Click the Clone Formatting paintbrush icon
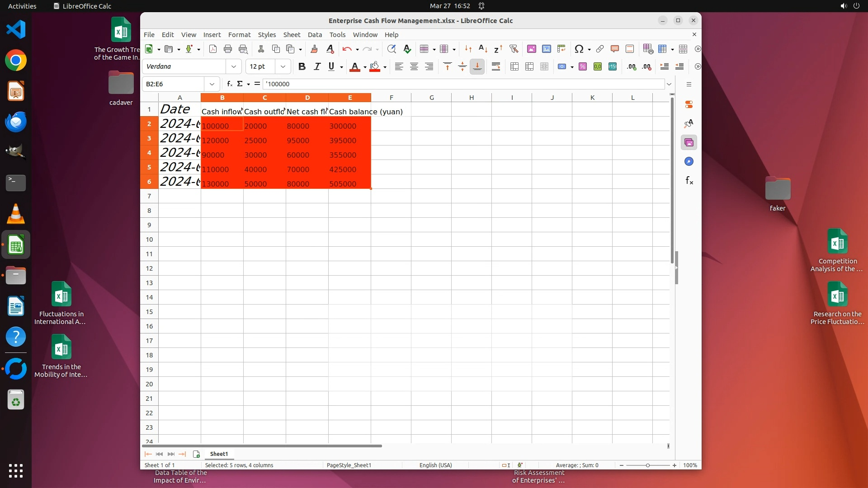Viewport: 868px width, 488px height. click(314, 49)
